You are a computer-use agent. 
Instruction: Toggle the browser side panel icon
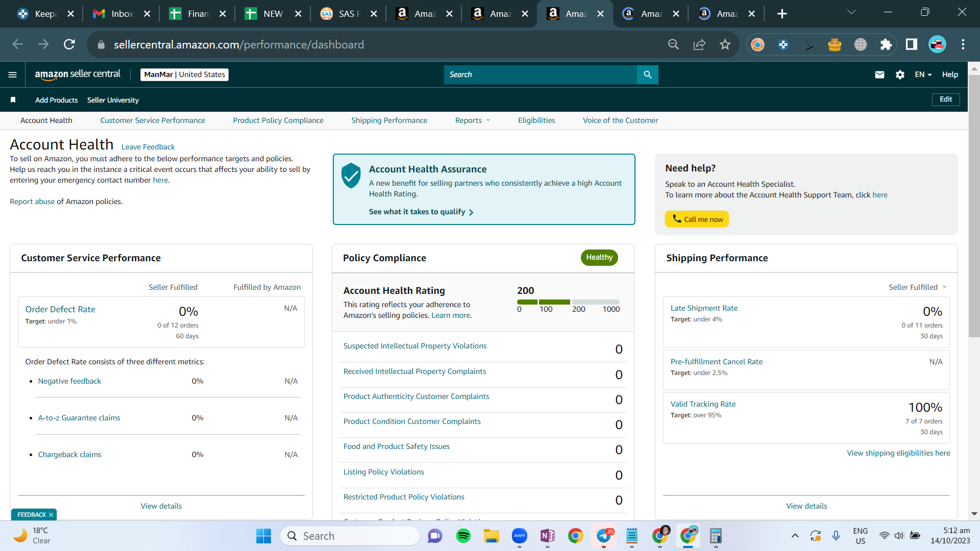912,44
